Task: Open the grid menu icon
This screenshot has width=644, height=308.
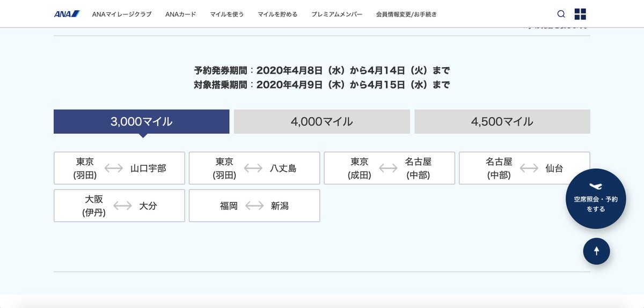Action: [x=580, y=14]
